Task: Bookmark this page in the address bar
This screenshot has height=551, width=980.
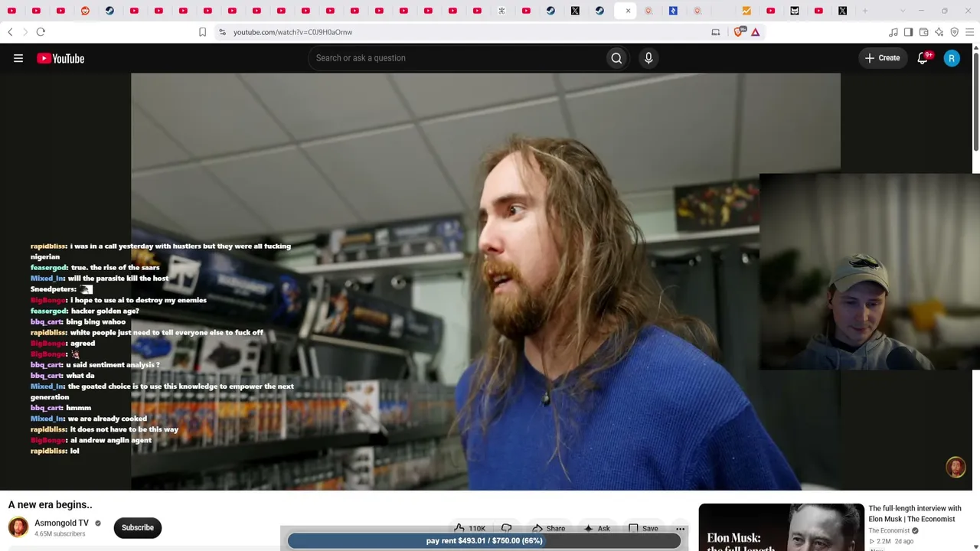Action: [x=202, y=32]
